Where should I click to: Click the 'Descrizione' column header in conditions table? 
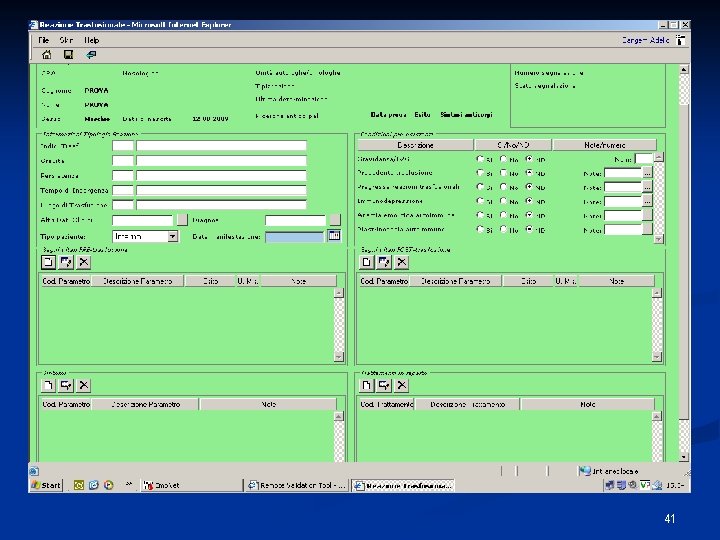pyautogui.click(x=415, y=145)
